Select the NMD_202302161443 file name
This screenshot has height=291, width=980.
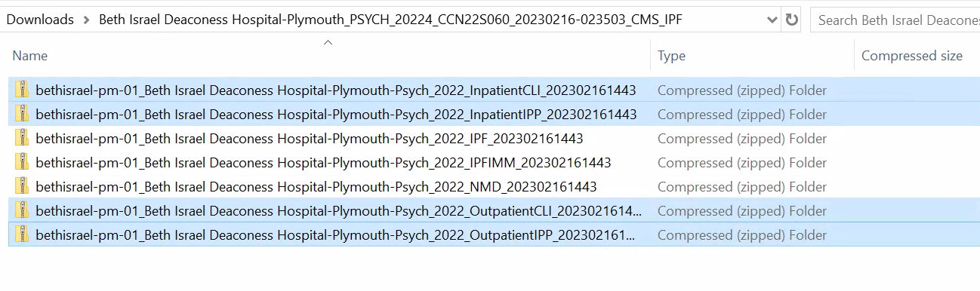point(316,187)
